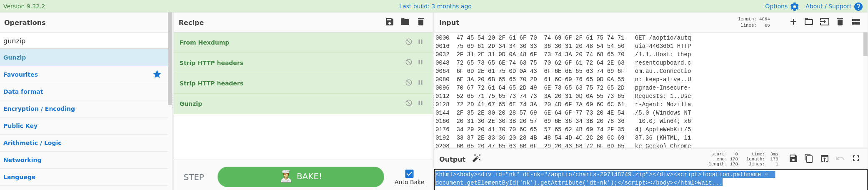Click the BAKE! button
The height and width of the screenshot is (190, 868).
pyautogui.click(x=300, y=177)
